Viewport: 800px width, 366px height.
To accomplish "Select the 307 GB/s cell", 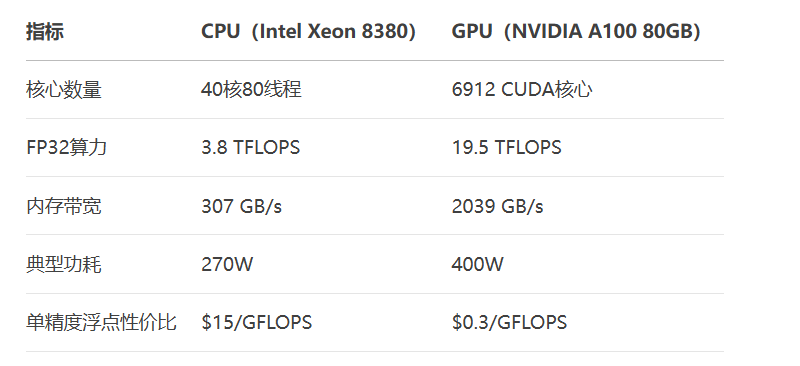I will pos(241,206).
